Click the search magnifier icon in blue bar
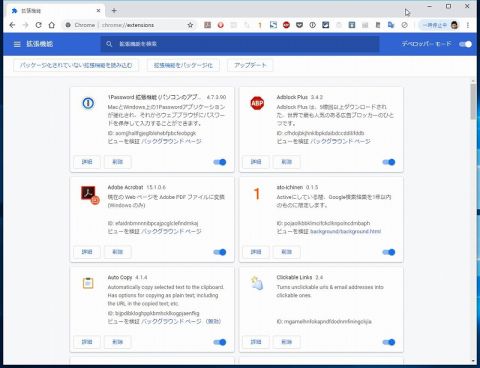 109,44
